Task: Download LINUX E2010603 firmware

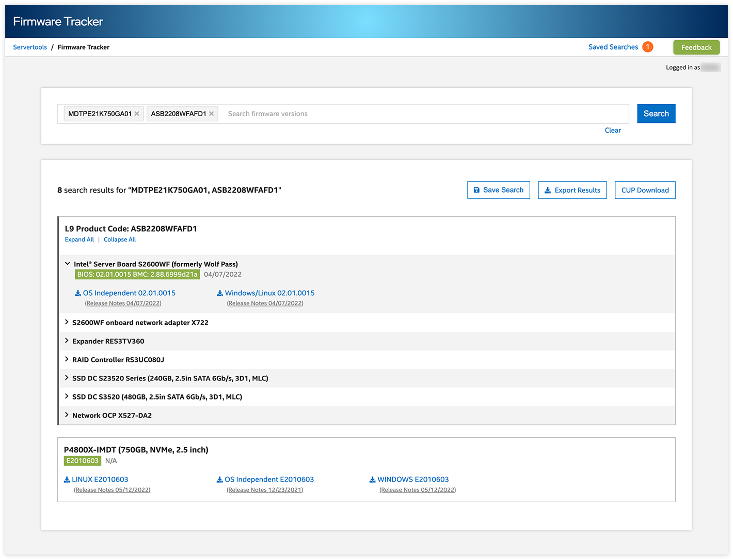Action: click(100, 479)
